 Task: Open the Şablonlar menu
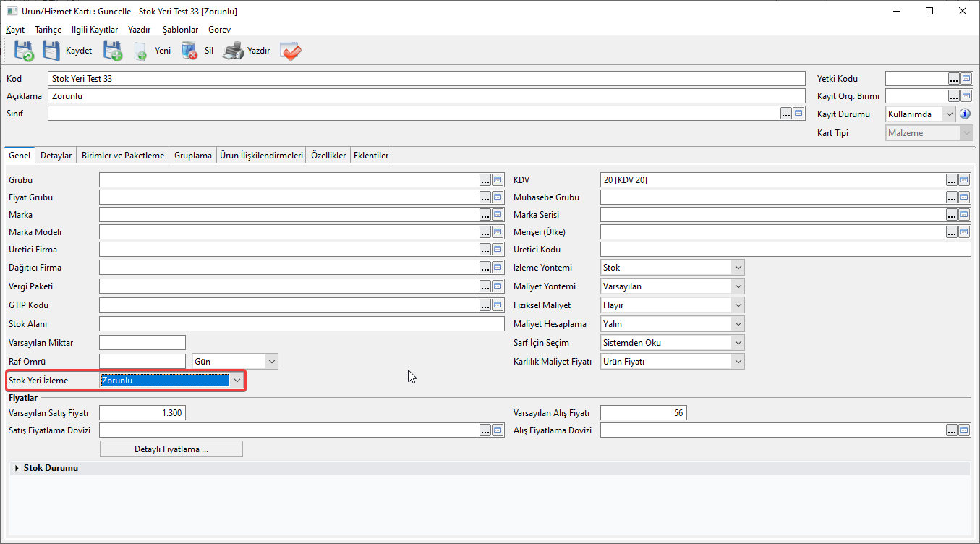tap(180, 30)
